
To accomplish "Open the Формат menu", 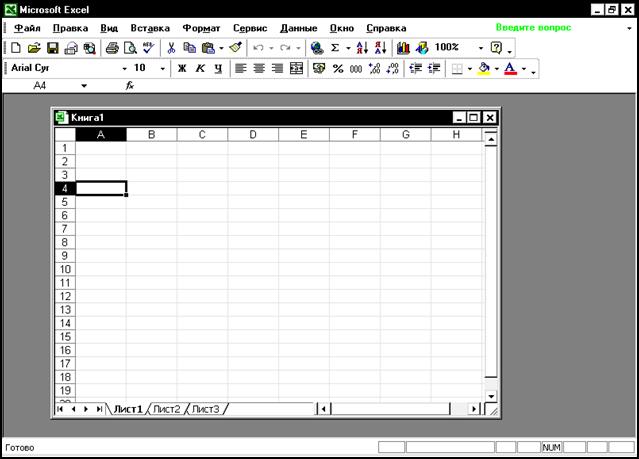I will [201, 28].
